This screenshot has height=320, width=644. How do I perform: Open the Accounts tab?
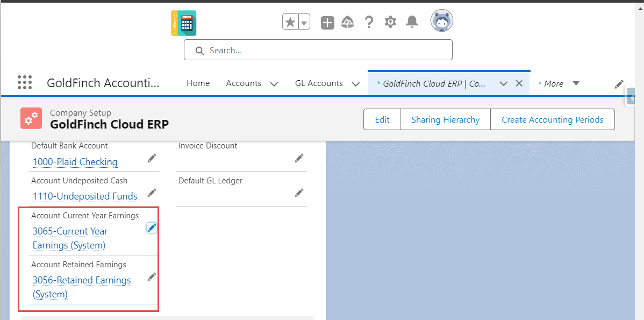click(244, 83)
